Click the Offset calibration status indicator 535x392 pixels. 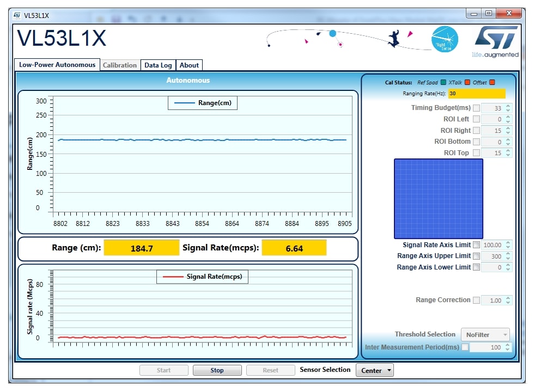coord(492,83)
